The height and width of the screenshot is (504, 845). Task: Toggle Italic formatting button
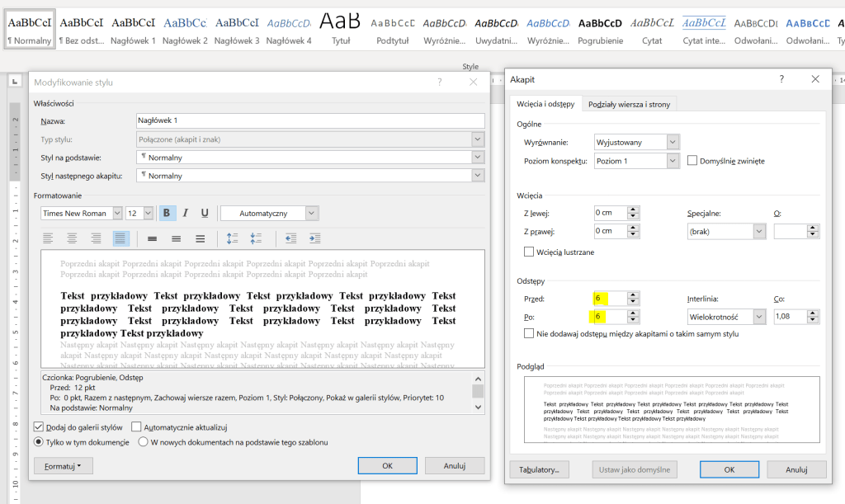coord(186,213)
